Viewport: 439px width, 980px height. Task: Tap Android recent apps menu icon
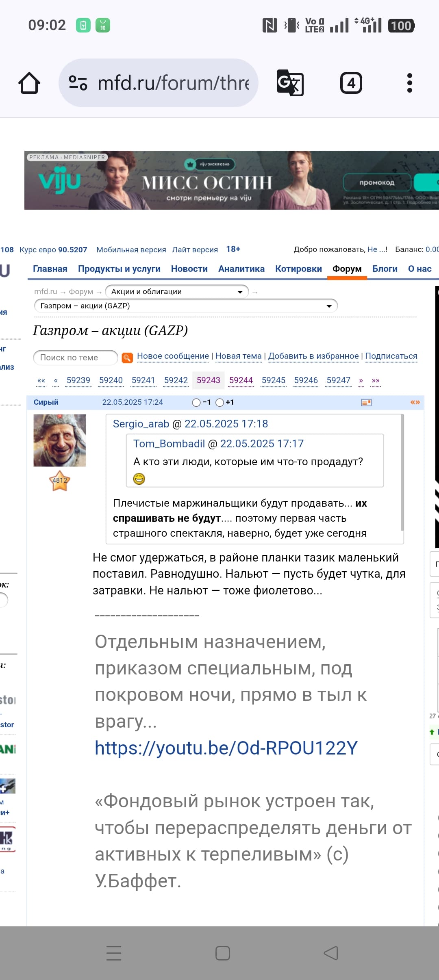tap(114, 953)
